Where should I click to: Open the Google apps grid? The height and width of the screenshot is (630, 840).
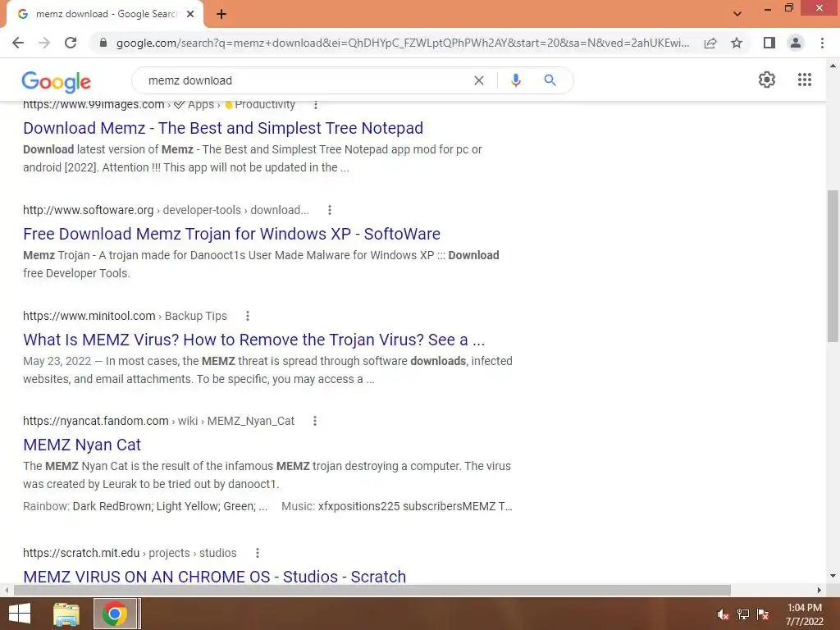pos(805,80)
